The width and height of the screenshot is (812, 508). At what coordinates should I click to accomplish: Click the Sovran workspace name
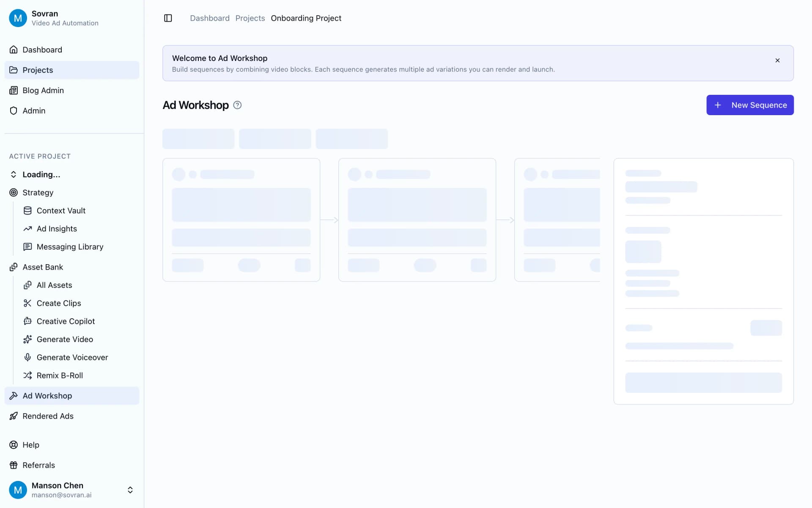(45, 14)
